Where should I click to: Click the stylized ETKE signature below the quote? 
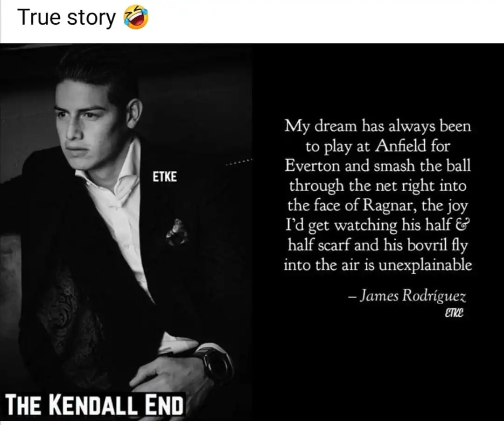tap(454, 313)
